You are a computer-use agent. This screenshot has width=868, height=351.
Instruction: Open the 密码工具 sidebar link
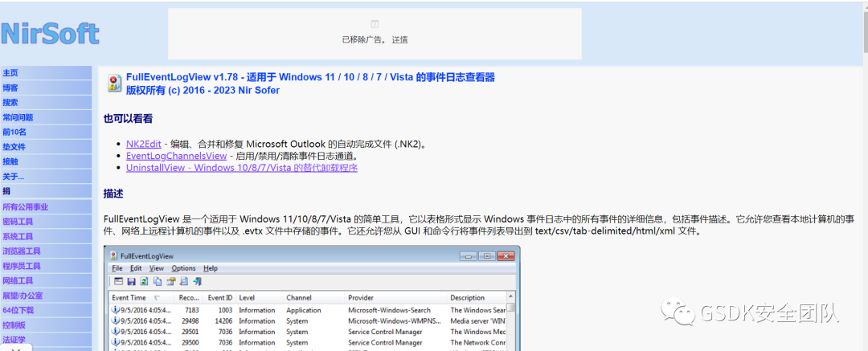[18, 222]
